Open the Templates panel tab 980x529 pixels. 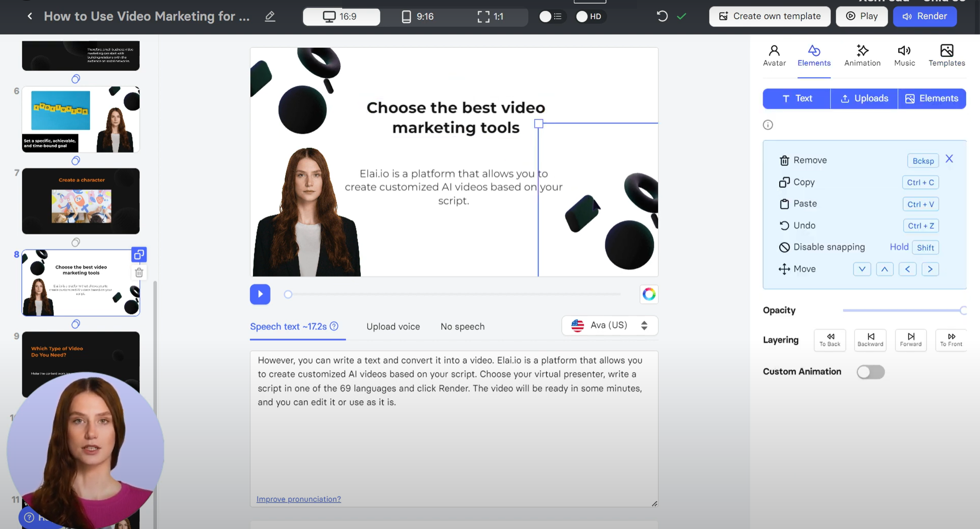coord(947,55)
